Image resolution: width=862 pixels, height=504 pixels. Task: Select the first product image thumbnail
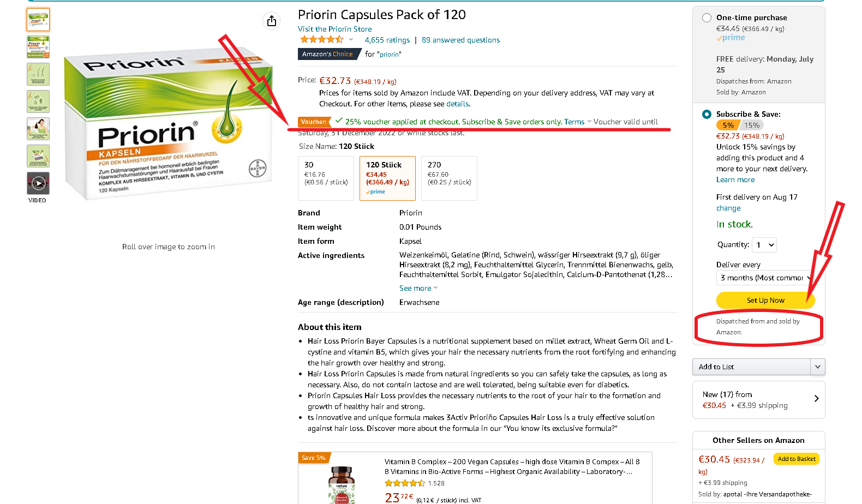click(x=38, y=20)
